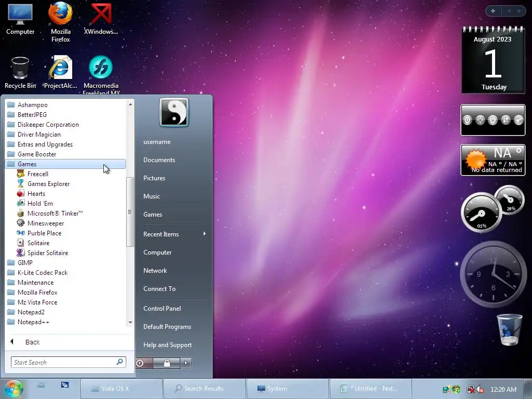The image size is (532, 399).
Task: Expand the Maintenance folder
Action: click(x=65, y=282)
